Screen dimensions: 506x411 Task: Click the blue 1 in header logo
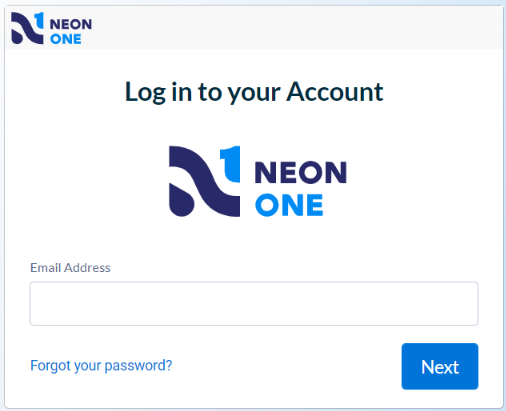pyautogui.click(x=39, y=20)
